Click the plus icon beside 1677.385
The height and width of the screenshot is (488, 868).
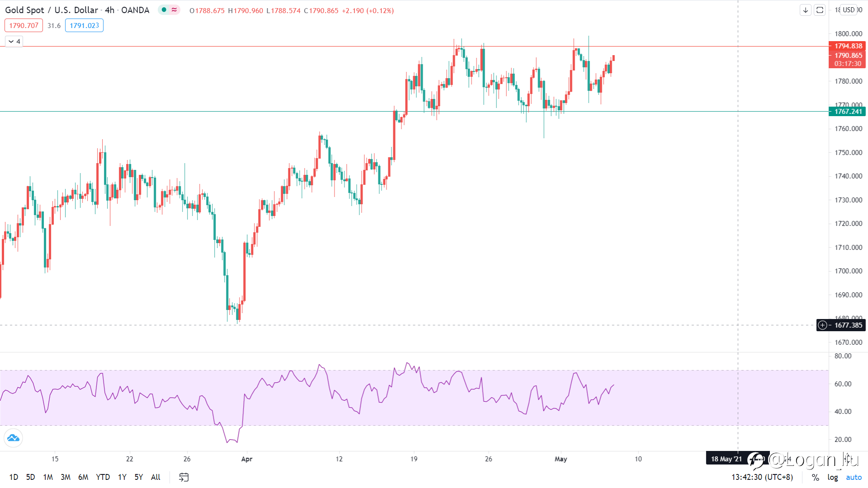point(823,325)
